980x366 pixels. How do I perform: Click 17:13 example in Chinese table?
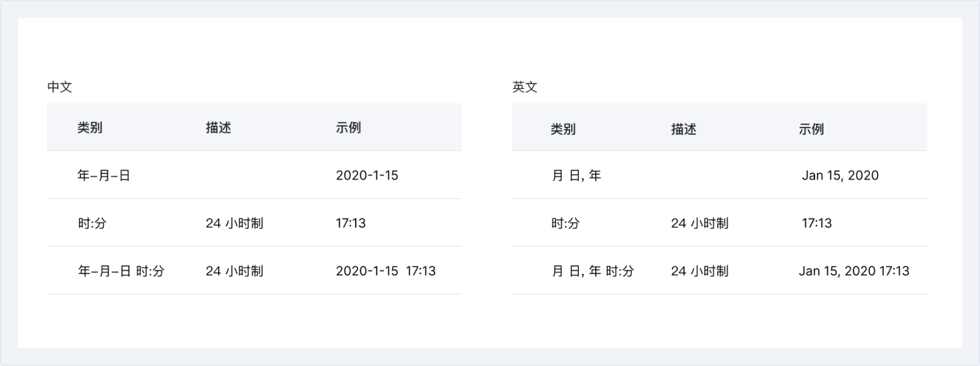pyautogui.click(x=351, y=224)
